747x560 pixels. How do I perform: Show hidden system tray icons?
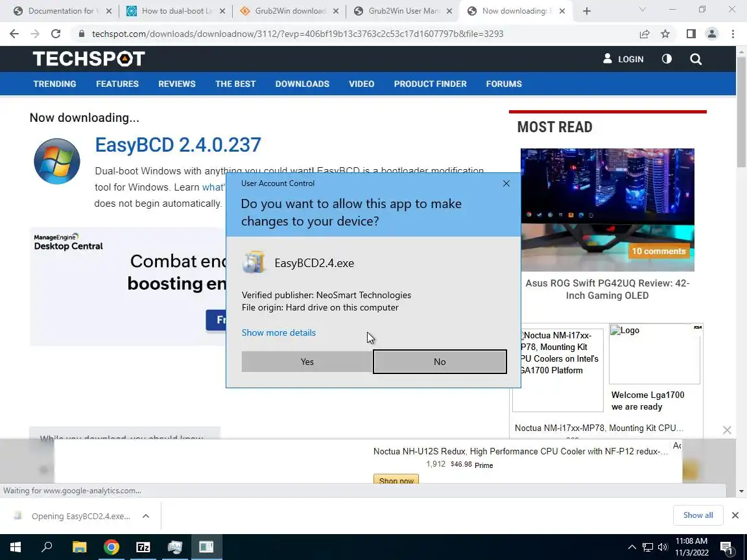(632, 547)
